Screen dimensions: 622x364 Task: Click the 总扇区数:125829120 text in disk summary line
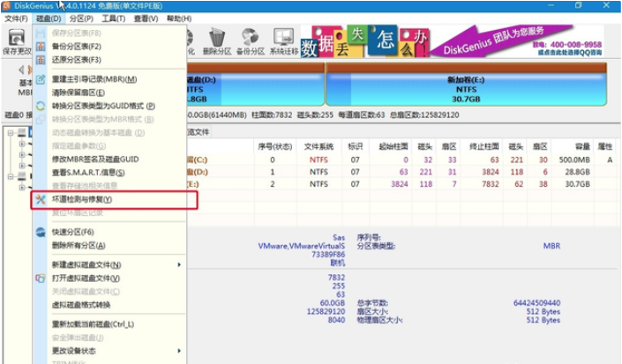click(424, 115)
